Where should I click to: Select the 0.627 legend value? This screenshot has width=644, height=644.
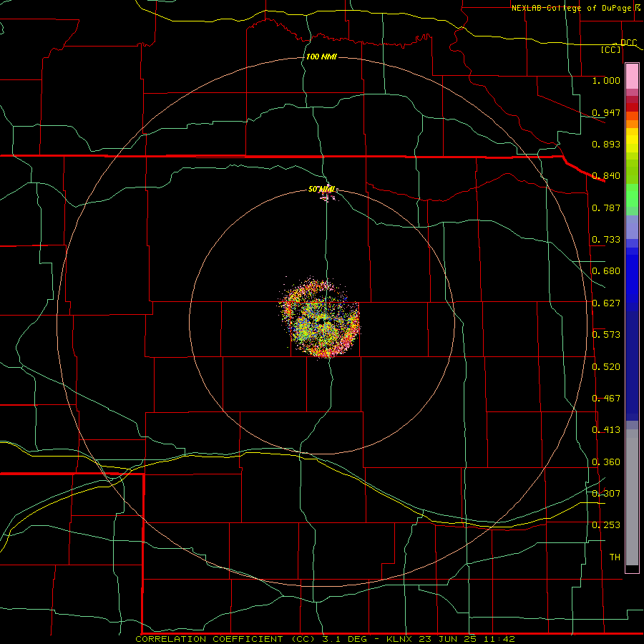[606, 303]
